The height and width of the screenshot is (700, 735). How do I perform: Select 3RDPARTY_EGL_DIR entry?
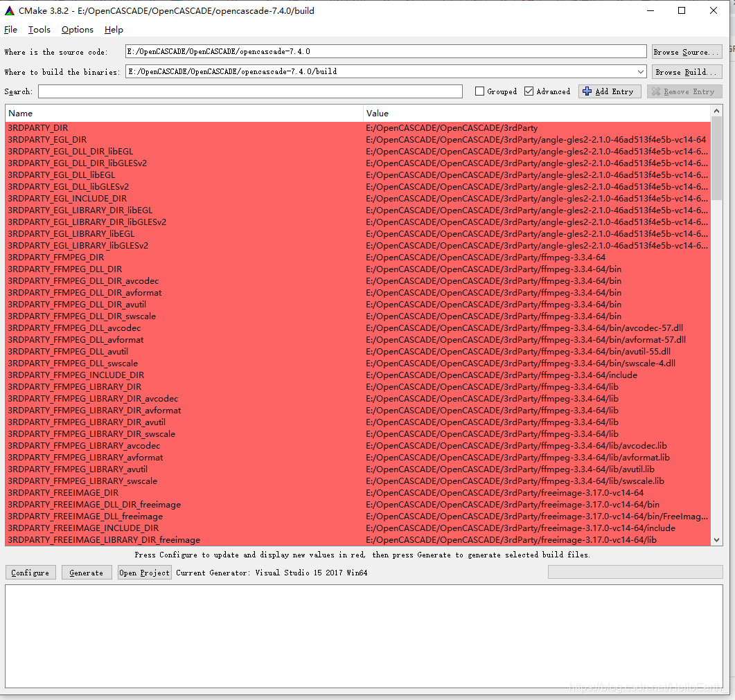[x=47, y=140]
